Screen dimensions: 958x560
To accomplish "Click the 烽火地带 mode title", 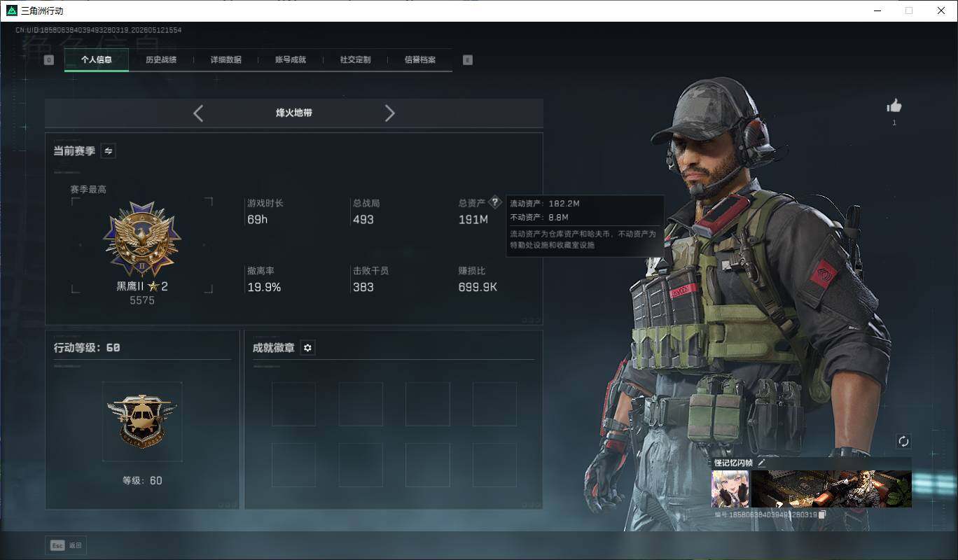I will (x=294, y=113).
